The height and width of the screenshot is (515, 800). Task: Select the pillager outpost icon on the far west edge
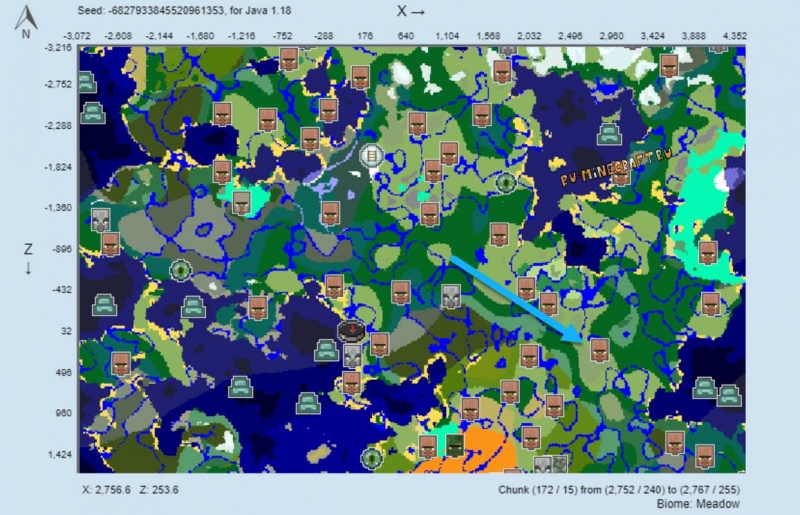(101, 220)
